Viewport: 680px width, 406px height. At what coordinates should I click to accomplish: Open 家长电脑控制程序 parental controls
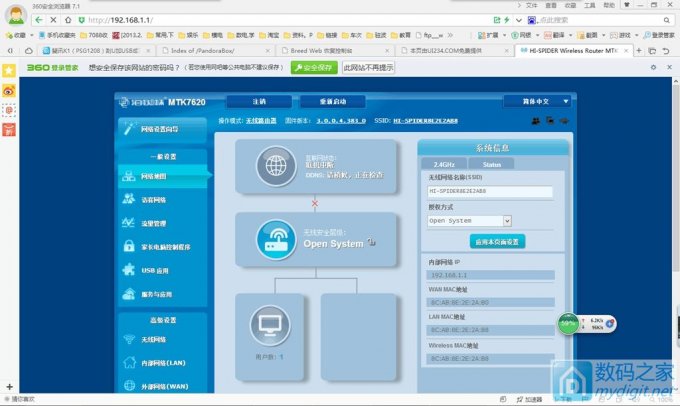click(x=165, y=246)
